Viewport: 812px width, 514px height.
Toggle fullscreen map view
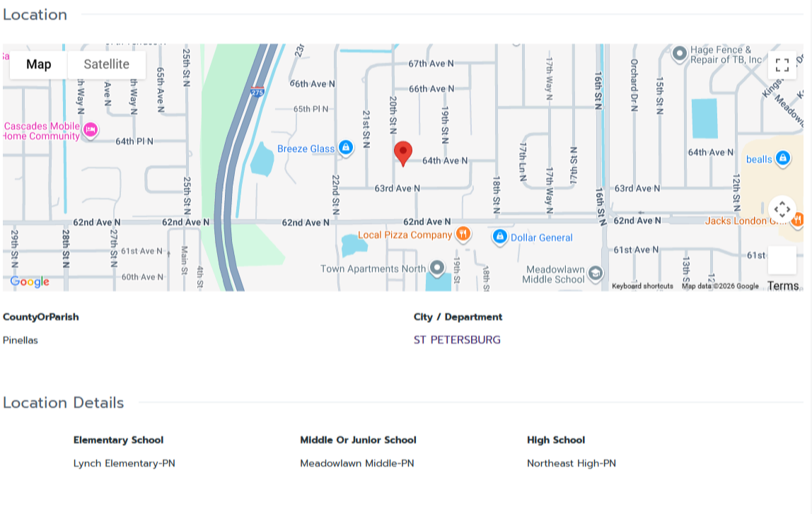point(782,65)
